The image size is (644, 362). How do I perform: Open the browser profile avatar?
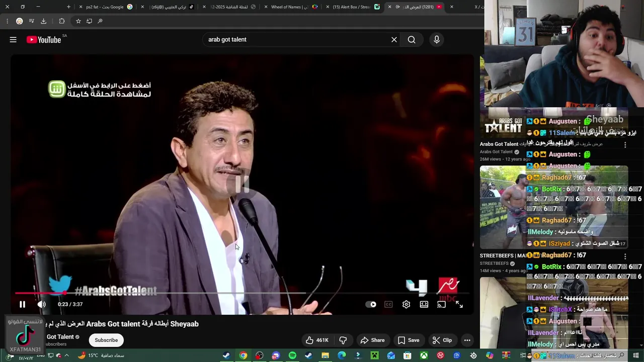[x=19, y=21]
